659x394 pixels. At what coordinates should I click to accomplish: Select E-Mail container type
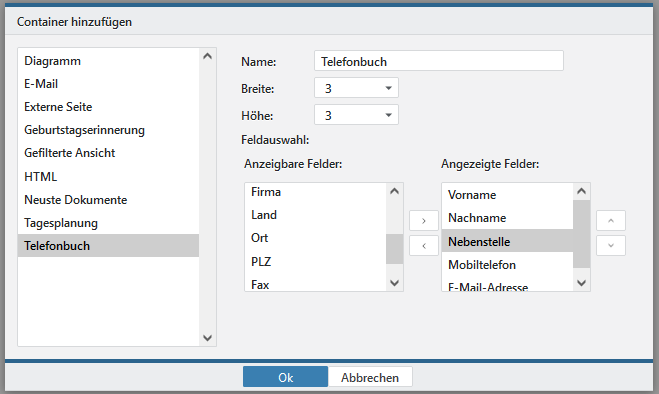[108, 84]
